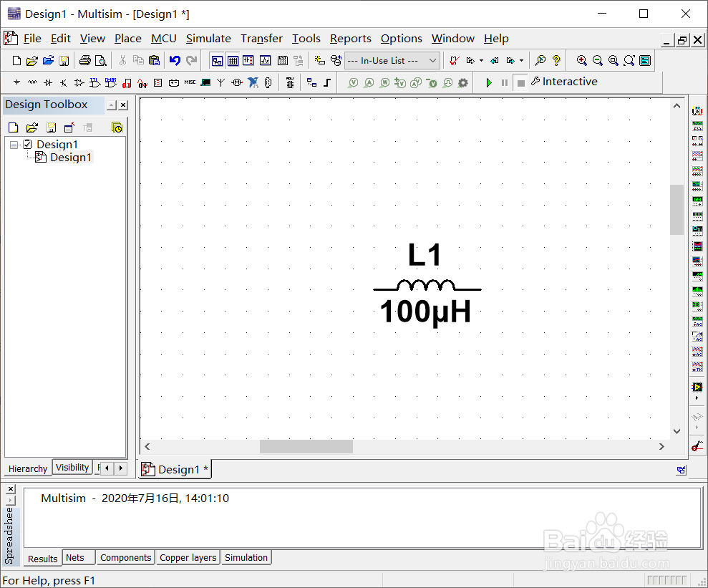The image size is (708, 588).
Task: Select the L1 inductor on the canvas
Action: tap(427, 286)
